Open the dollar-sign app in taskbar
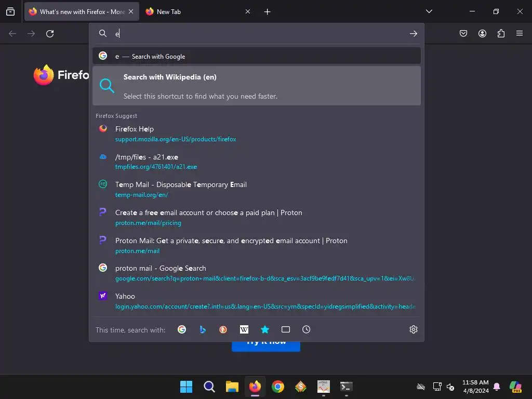Image resolution: width=532 pixels, height=399 pixels. pyautogui.click(x=301, y=387)
